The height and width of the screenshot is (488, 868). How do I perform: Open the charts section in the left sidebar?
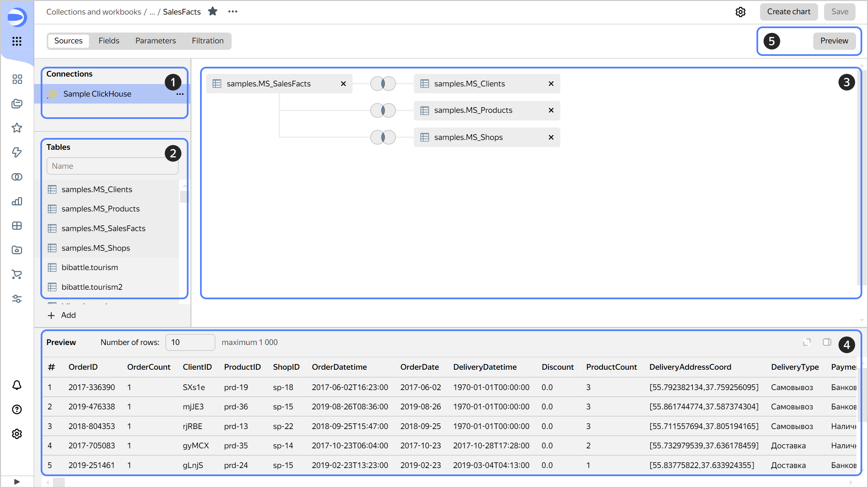point(17,201)
